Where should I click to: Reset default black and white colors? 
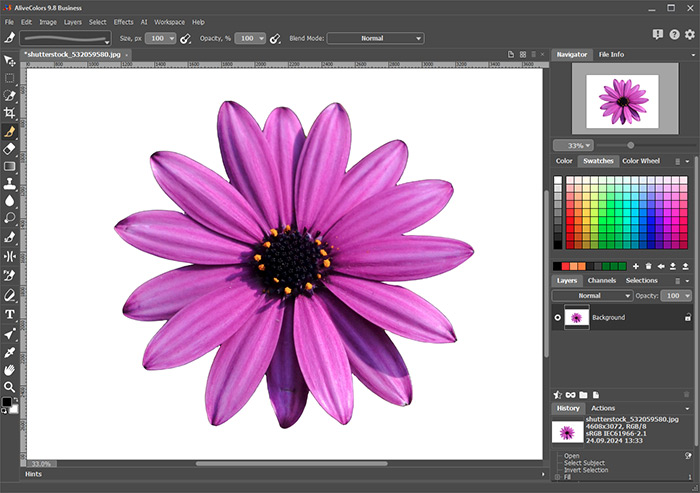tap(4, 411)
